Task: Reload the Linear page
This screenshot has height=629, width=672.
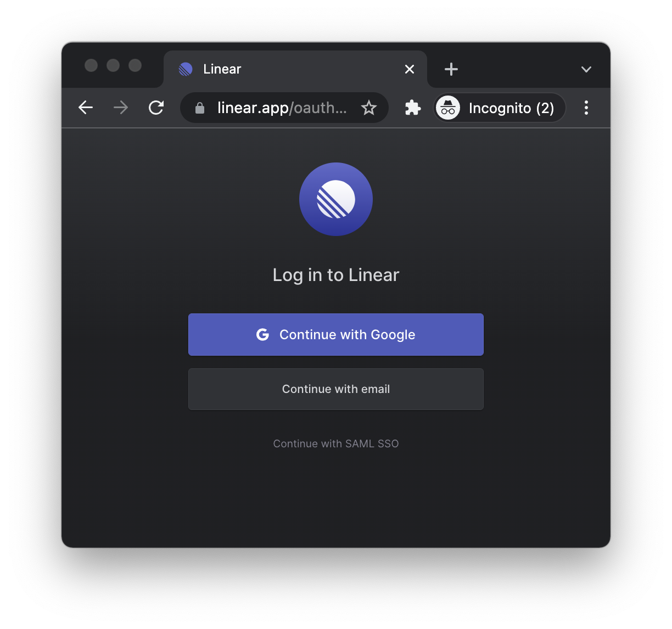Action: [x=156, y=108]
